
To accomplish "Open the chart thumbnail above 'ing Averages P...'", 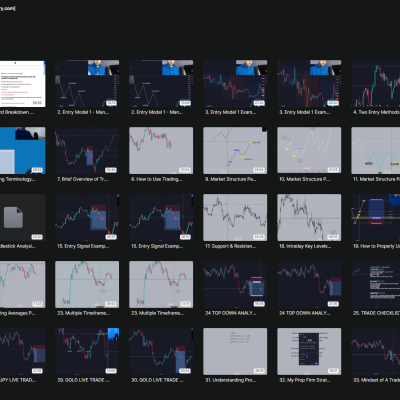I will 22,284.
